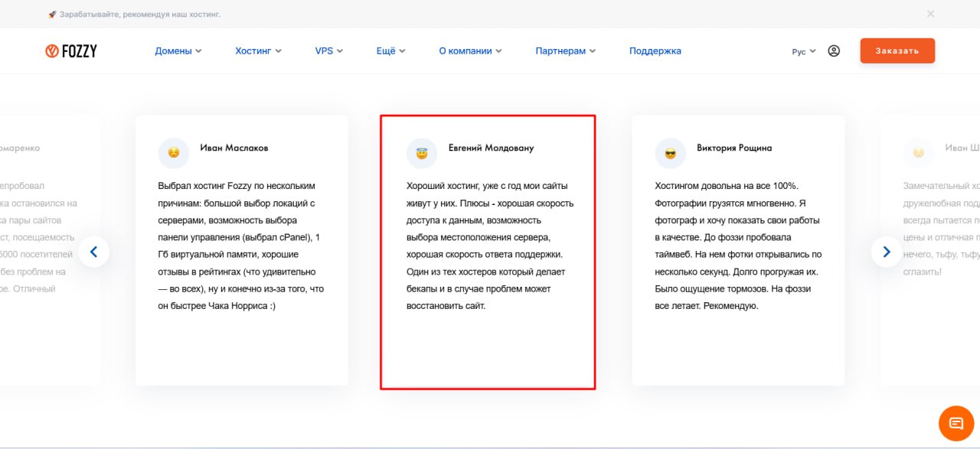980x449 pixels.
Task: Click the orange Заказать button
Action: [897, 50]
